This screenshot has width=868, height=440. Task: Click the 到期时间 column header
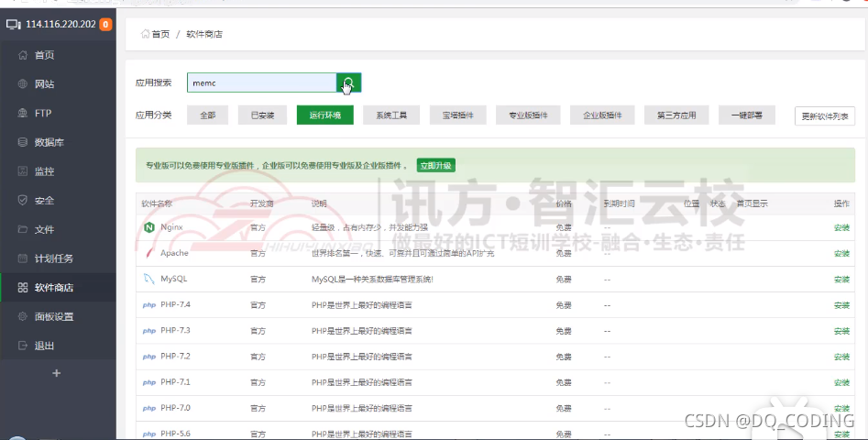(619, 203)
